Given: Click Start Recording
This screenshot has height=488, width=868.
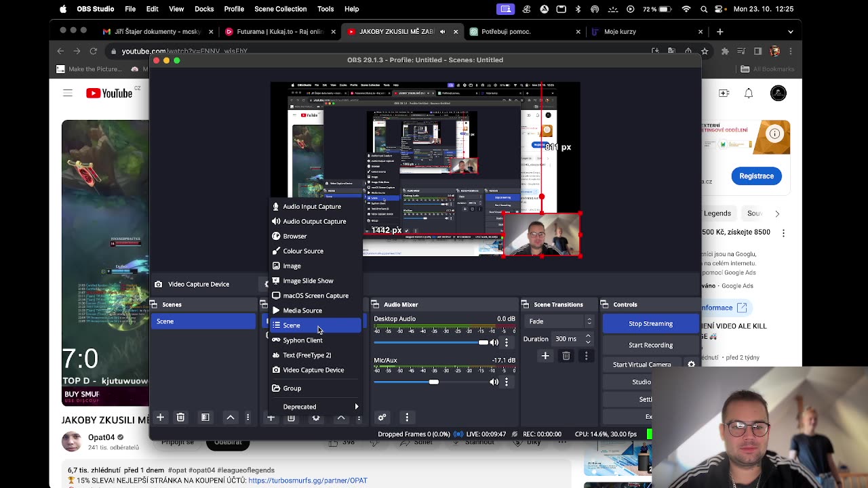Looking at the screenshot, I should [x=650, y=345].
